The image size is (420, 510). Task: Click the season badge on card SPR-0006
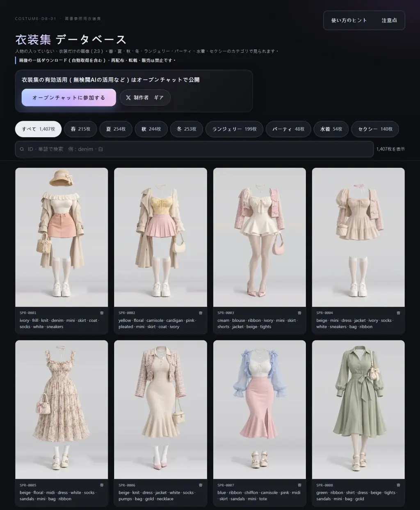[200, 485]
